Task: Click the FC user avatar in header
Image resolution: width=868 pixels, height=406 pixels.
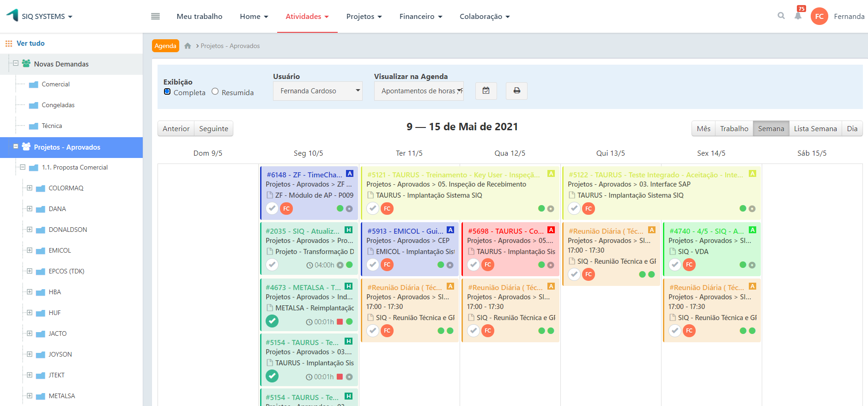Action: (819, 16)
